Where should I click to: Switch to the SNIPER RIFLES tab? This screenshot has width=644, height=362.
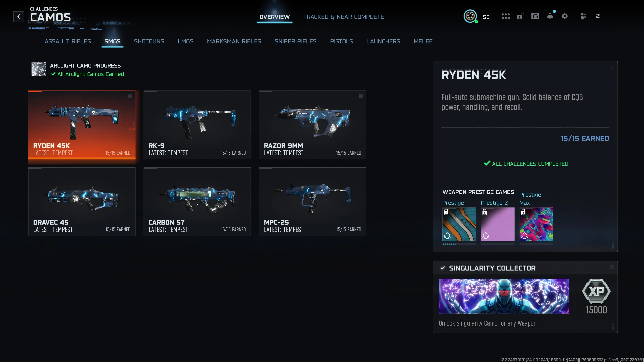point(296,41)
